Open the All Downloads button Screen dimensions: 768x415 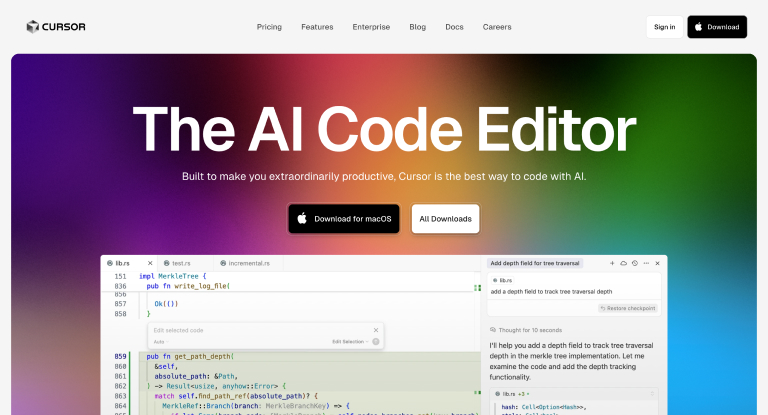pyautogui.click(x=445, y=219)
